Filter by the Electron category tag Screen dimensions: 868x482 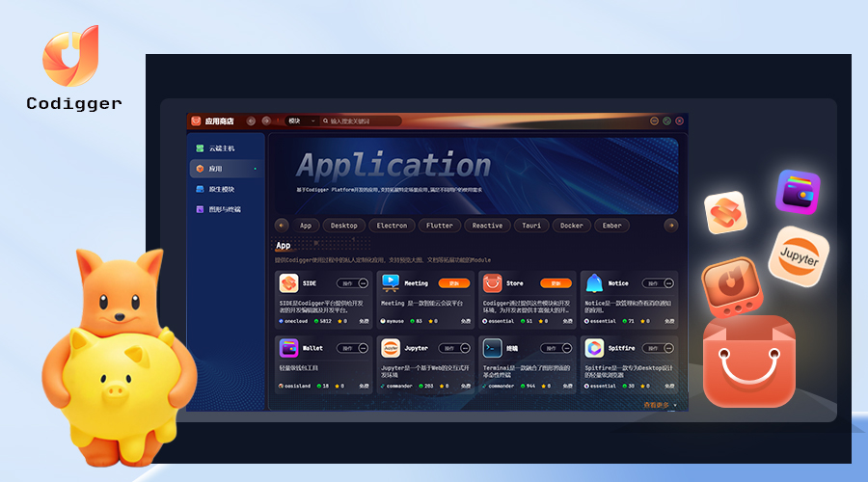pos(392,226)
